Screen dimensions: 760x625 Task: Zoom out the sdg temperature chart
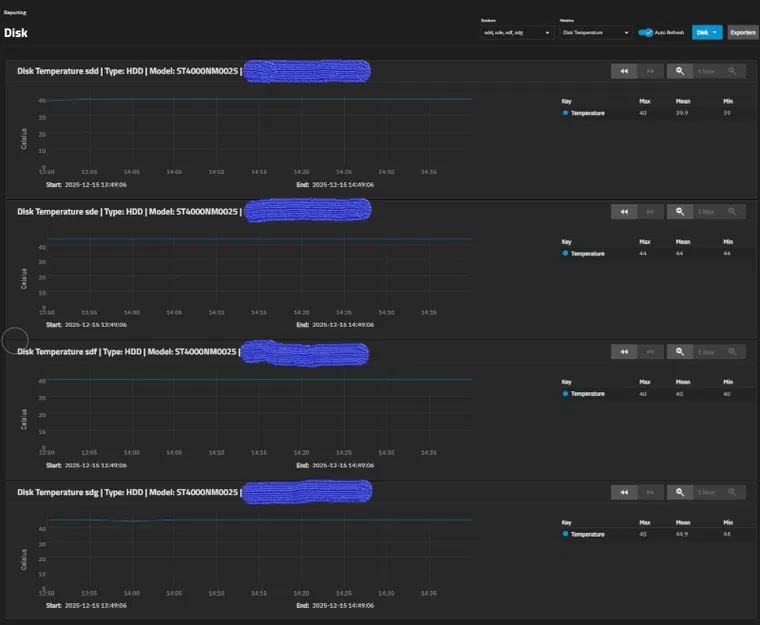point(680,493)
